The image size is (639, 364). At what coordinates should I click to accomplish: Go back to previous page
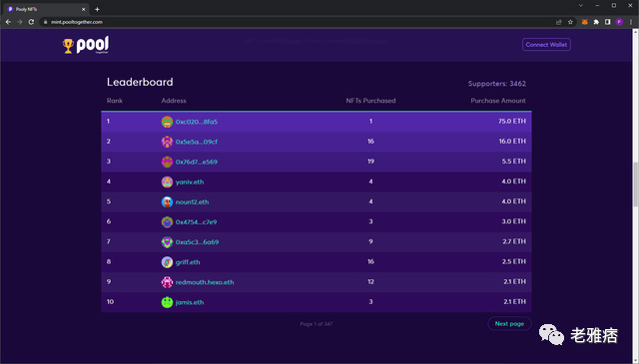point(8,22)
